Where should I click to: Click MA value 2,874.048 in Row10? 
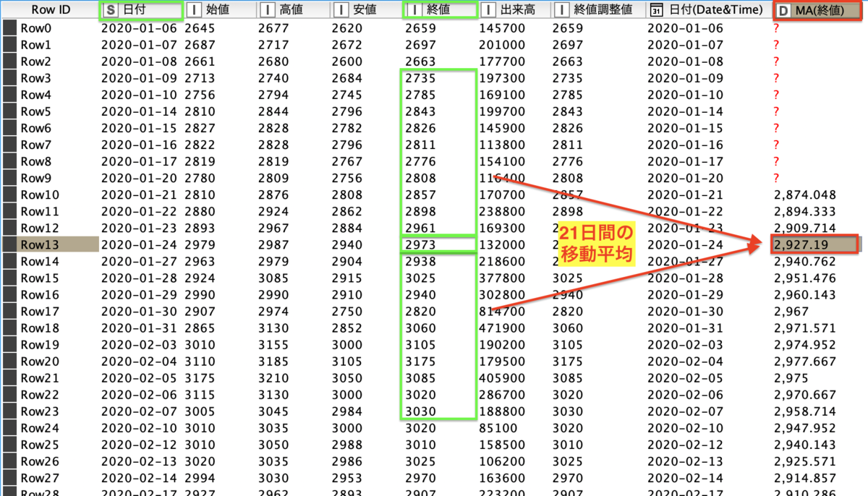click(x=804, y=194)
